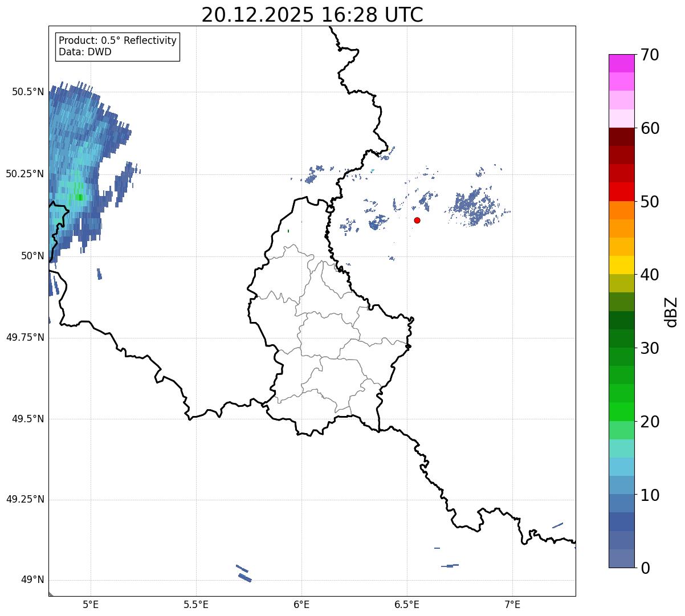
Task: Click the '6.5°E' longitude label
Action: pyautogui.click(x=407, y=605)
